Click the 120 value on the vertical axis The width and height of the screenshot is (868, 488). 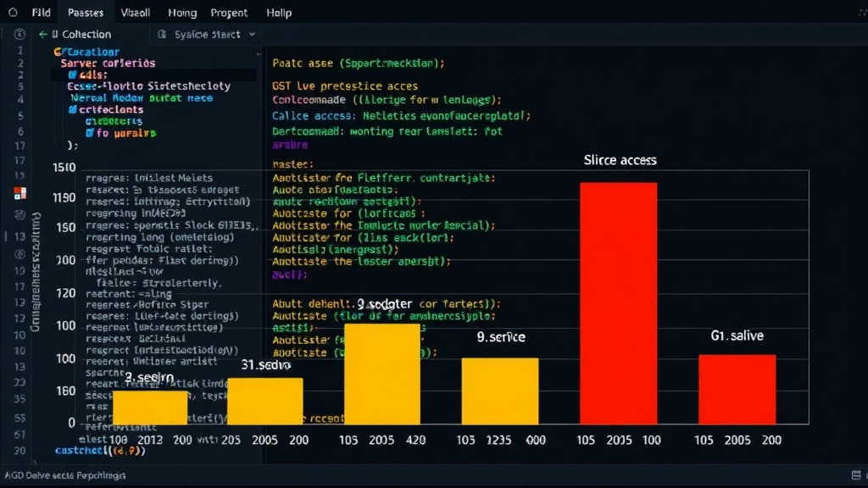[66, 293]
